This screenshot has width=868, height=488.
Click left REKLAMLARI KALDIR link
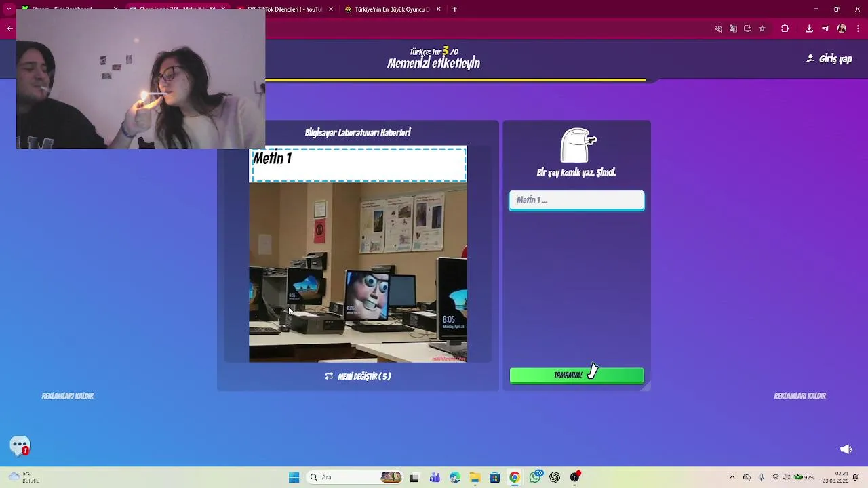coord(68,396)
